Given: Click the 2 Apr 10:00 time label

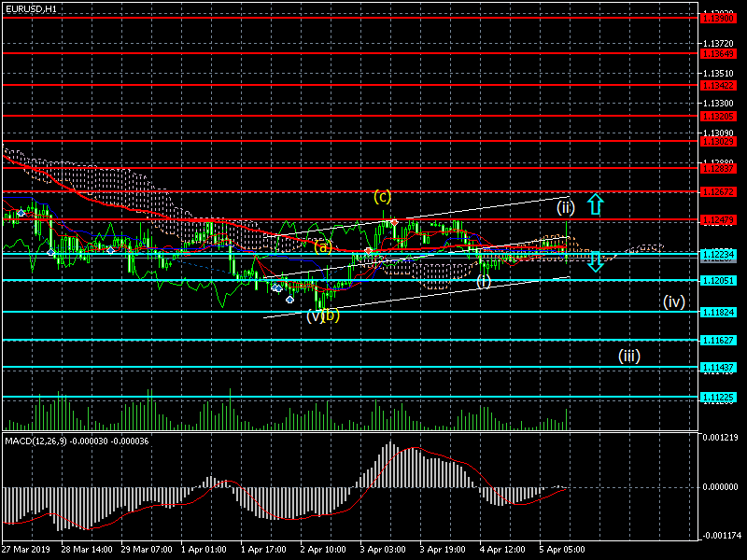Looking at the screenshot, I should coord(323,550).
